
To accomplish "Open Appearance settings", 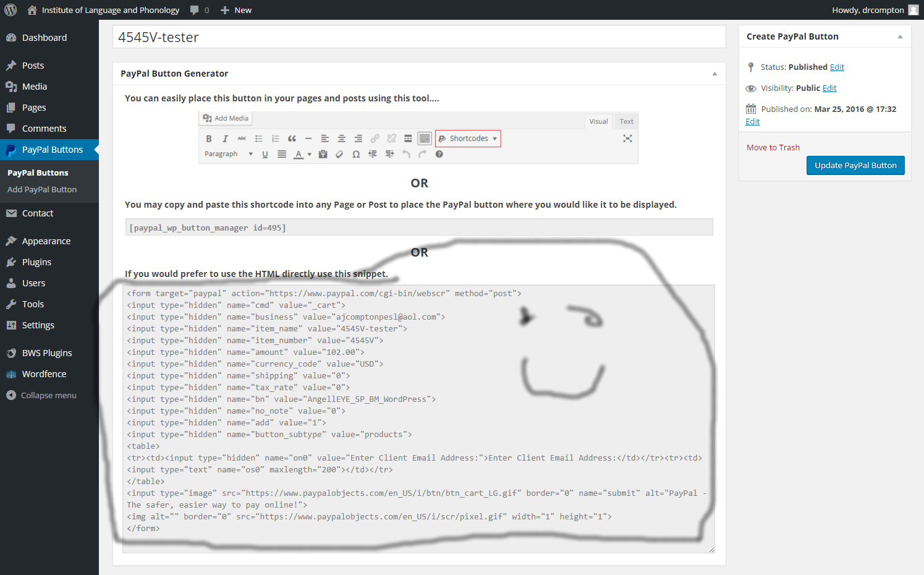I will pyautogui.click(x=46, y=241).
